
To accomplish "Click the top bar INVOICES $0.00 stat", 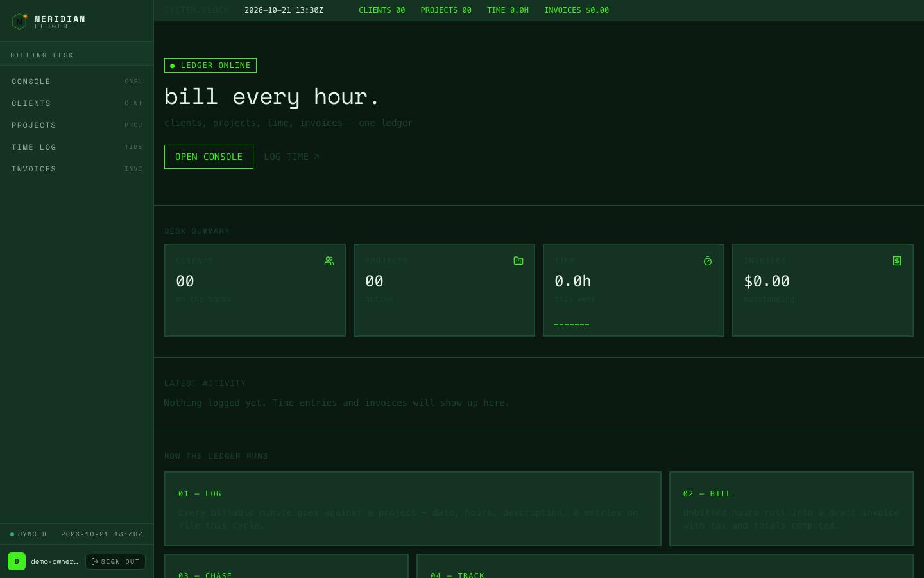I will [x=576, y=10].
